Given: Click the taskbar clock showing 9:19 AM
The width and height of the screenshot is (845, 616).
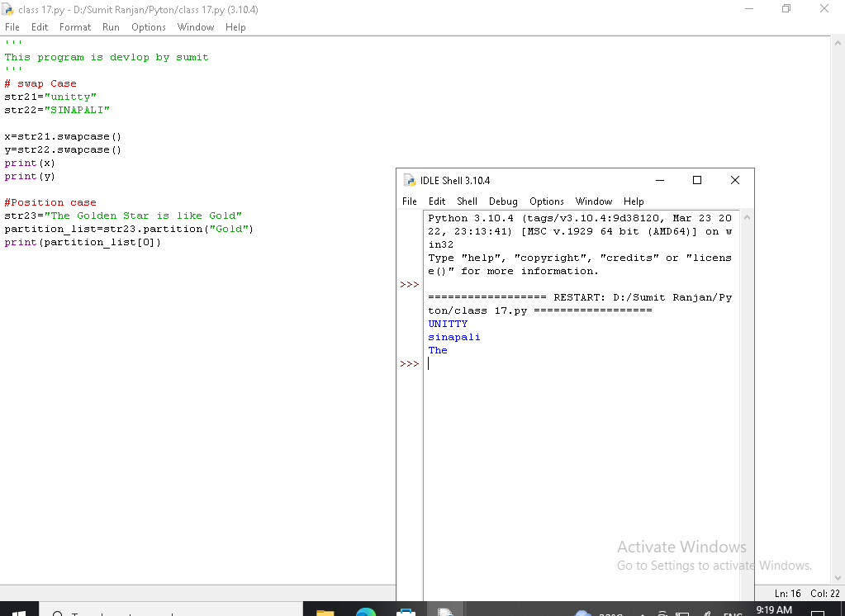Looking at the screenshot, I should click(773, 610).
